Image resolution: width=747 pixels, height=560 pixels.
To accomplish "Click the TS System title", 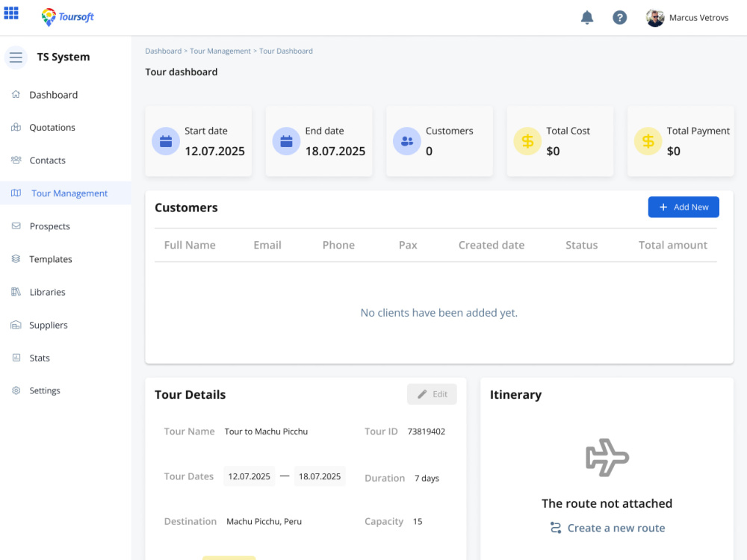I will 63,57.
